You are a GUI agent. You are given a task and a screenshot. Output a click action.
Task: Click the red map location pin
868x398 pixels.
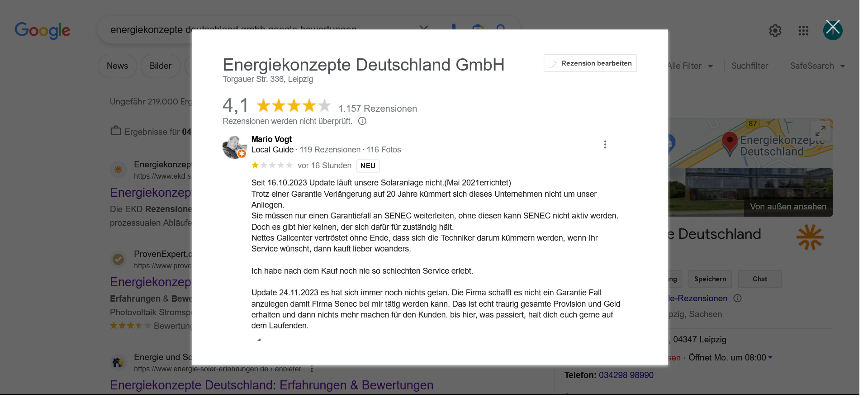click(729, 142)
